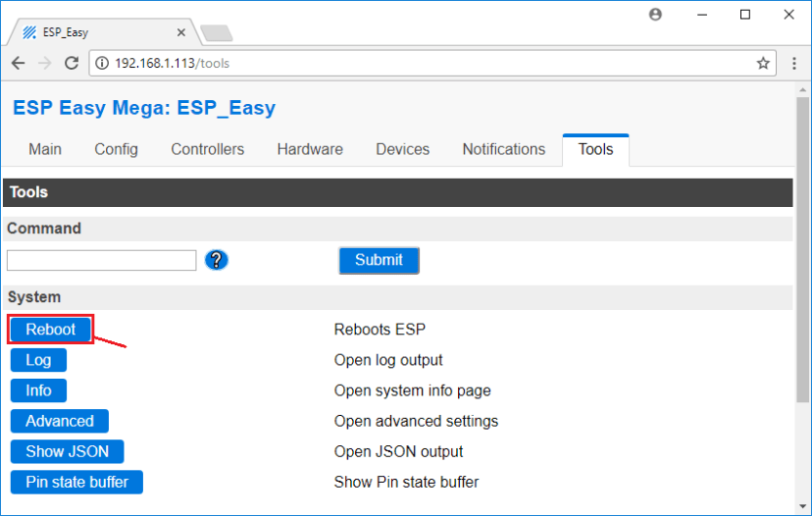Open the Chrome user profile icon

coord(655,15)
